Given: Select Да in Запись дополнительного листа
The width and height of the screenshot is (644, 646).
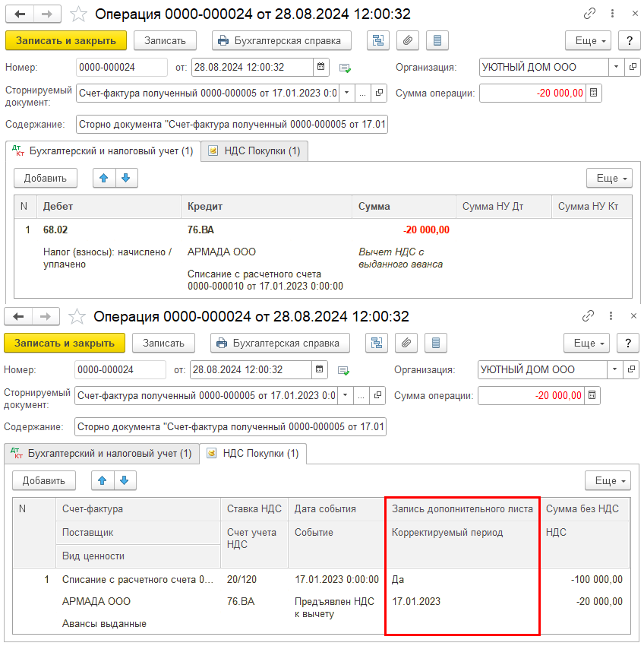Looking at the screenshot, I should tap(398, 579).
